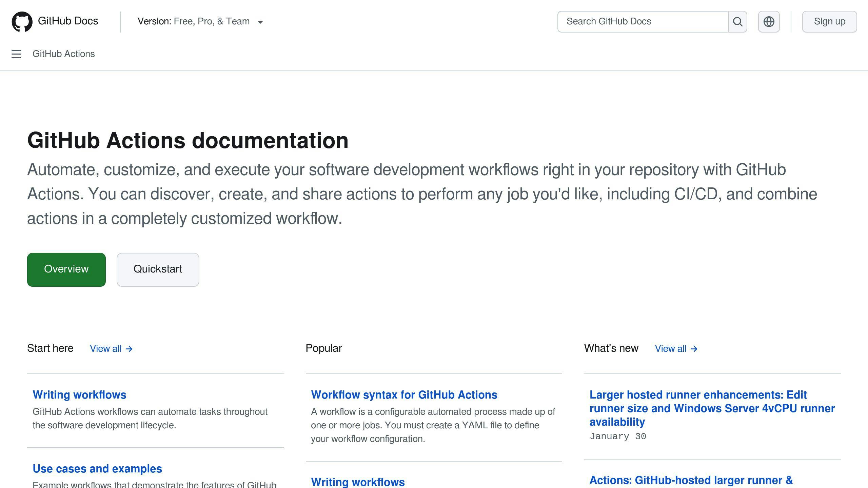Open Larger hosted runner enhancements article
868x488 pixels.
(712, 408)
